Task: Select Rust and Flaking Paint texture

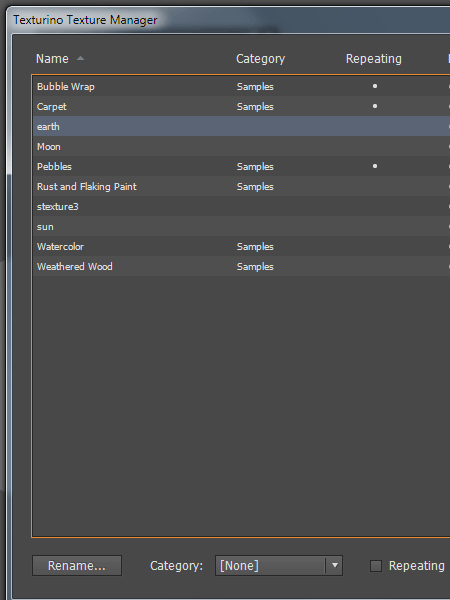Action: pos(241,186)
